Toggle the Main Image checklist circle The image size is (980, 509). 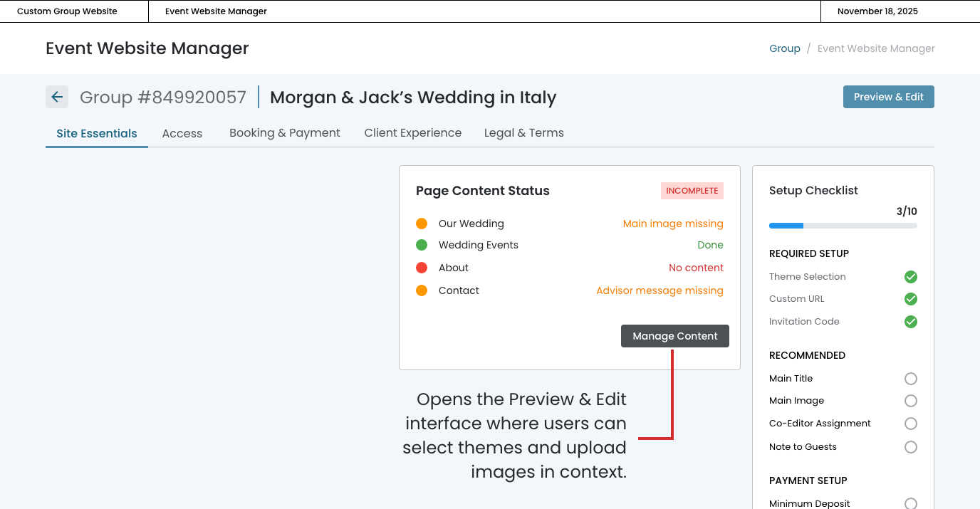(x=910, y=401)
